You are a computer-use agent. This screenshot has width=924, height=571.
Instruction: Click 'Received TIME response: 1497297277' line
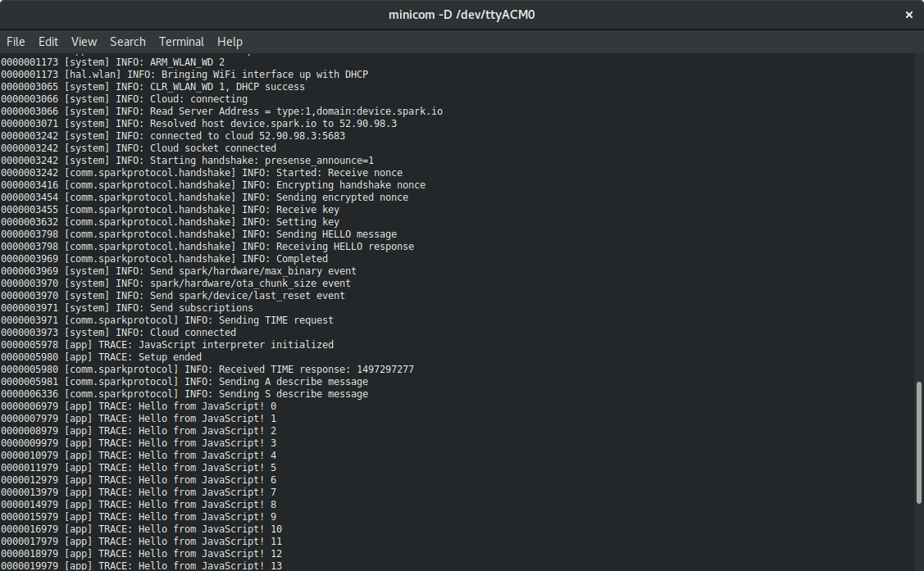tap(207, 369)
